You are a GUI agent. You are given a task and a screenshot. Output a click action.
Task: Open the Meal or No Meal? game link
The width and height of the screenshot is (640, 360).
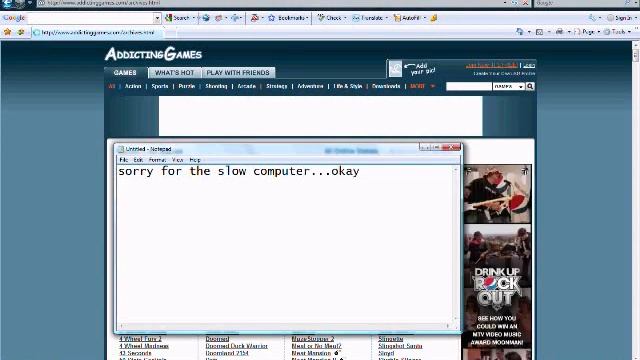coord(316,346)
